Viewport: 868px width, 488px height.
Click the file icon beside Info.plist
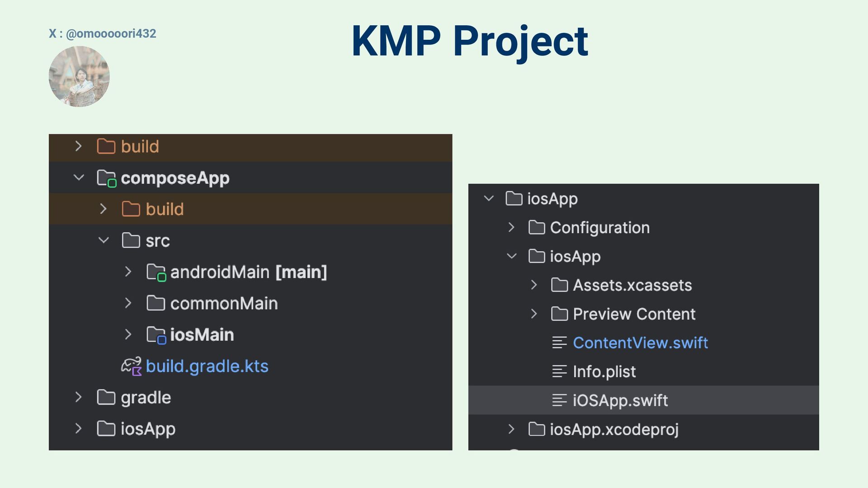(x=559, y=372)
